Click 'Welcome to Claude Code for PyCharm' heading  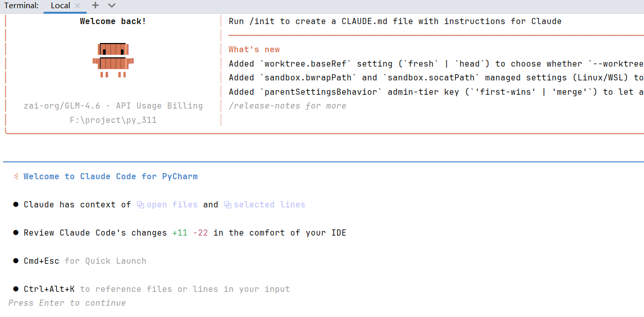pyautogui.click(x=111, y=177)
